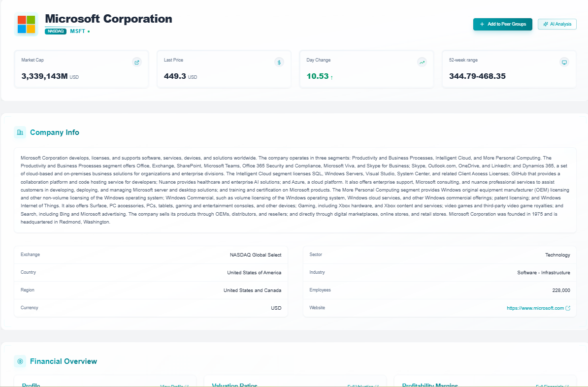Click the 52-week range monitor icon
This screenshot has width=588, height=387.
click(564, 62)
